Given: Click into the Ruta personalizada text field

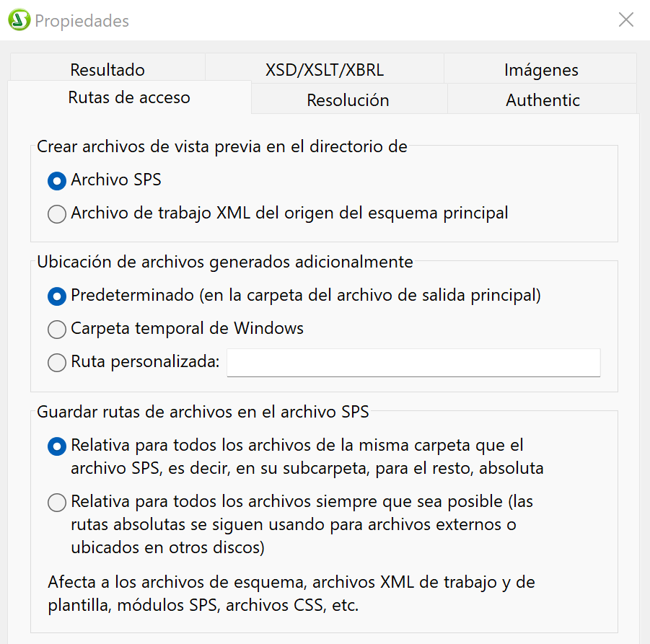Looking at the screenshot, I should (413, 363).
